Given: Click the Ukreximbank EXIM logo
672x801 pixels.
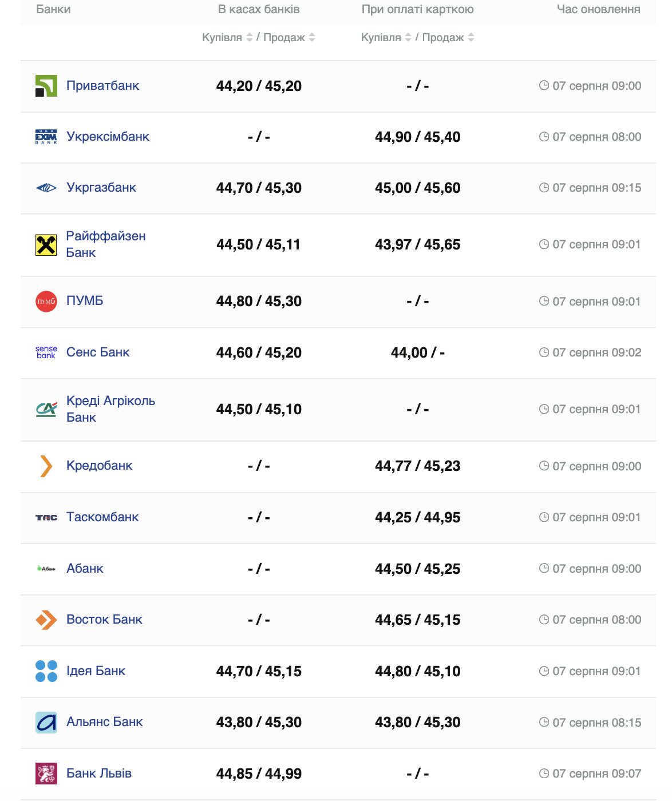Looking at the screenshot, I should [x=46, y=137].
